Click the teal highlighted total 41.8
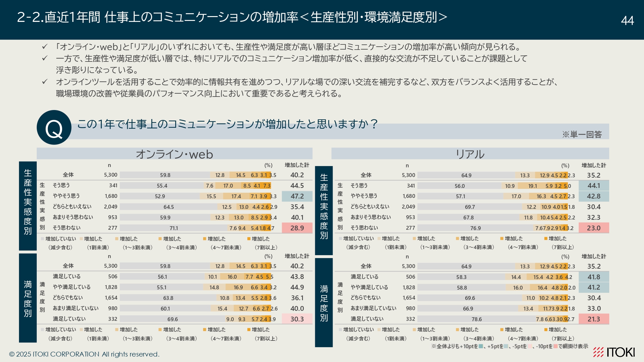The height and width of the screenshot is (362, 644). (x=594, y=277)
